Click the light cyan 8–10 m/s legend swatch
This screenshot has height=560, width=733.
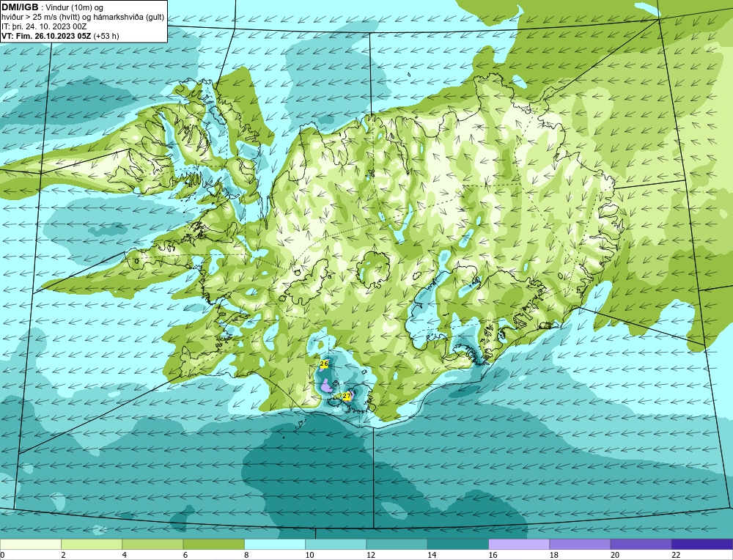tap(275, 544)
